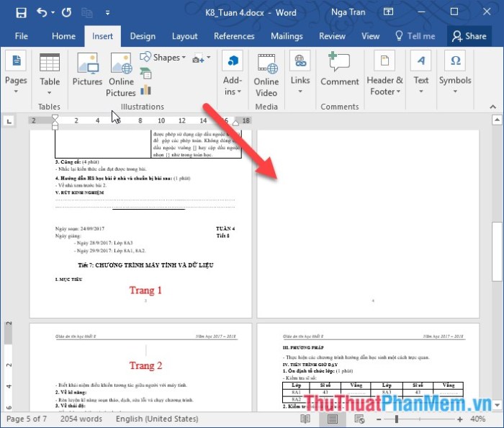Click the English (United States) language indicator
Image resolution: width=504 pixels, height=428 pixels.
tap(157, 419)
